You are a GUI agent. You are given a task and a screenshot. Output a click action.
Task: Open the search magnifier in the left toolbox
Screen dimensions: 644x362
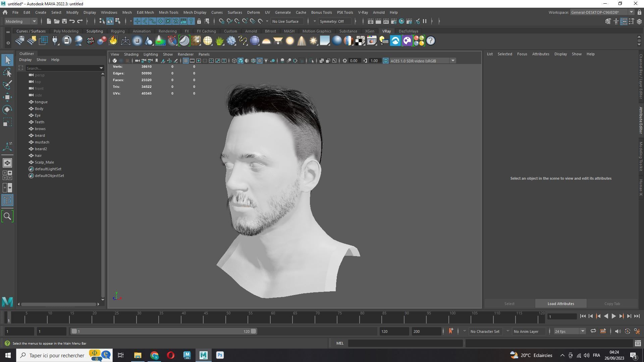click(7, 216)
